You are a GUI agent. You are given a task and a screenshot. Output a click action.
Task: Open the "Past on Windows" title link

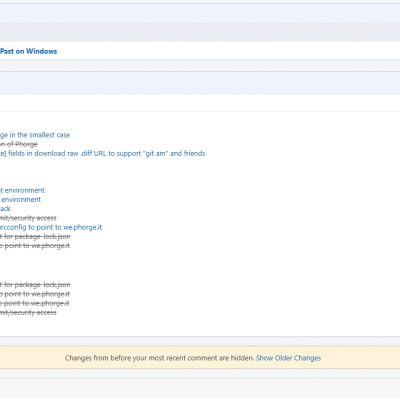[x=29, y=51]
